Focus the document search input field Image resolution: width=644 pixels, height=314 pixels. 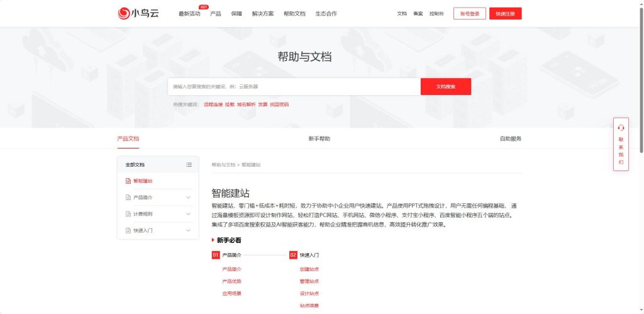294,87
